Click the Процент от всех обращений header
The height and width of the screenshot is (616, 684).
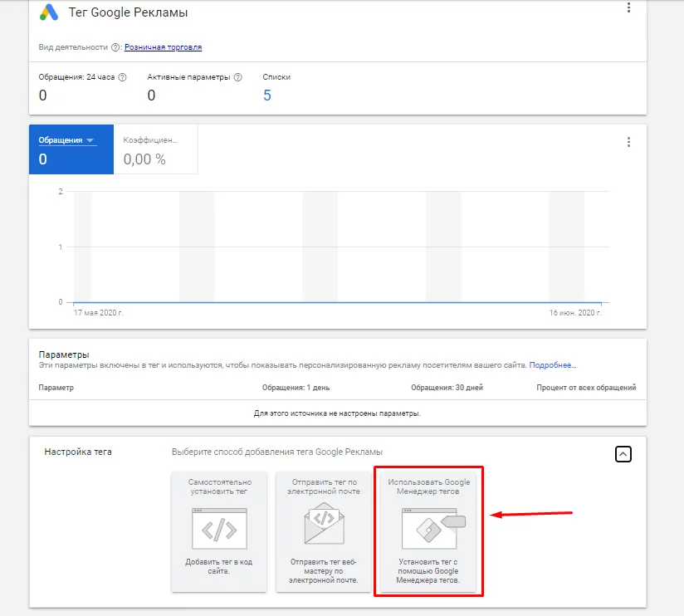pyautogui.click(x=586, y=388)
